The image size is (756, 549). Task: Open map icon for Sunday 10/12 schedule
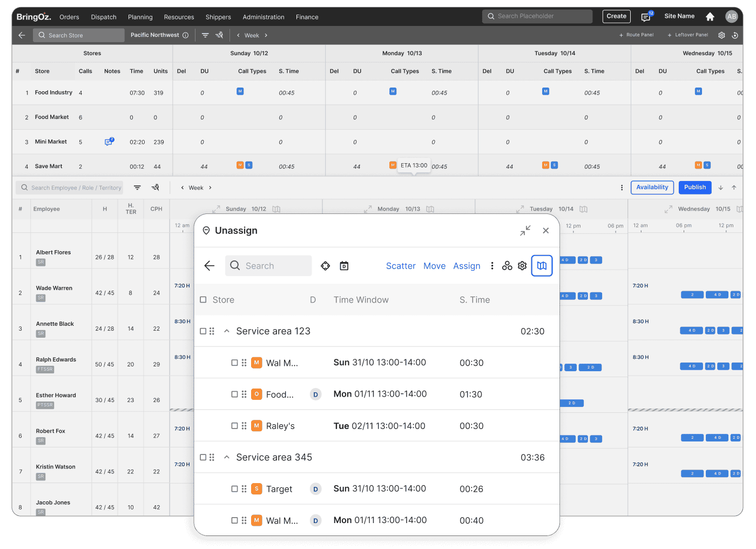click(276, 209)
